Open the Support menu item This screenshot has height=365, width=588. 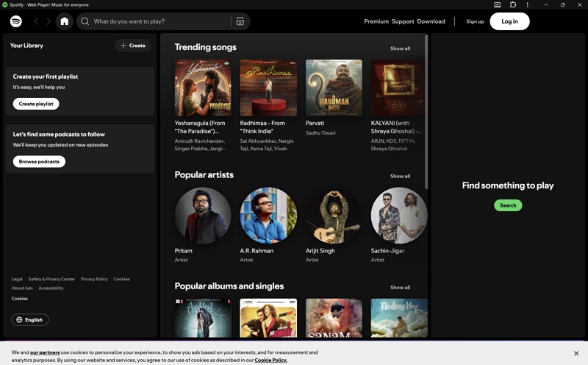click(403, 21)
